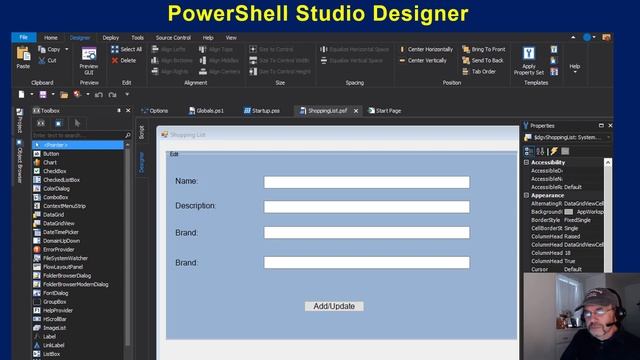Close the ShoppingList.psf tab
The image size is (640, 360).
[356, 111]
